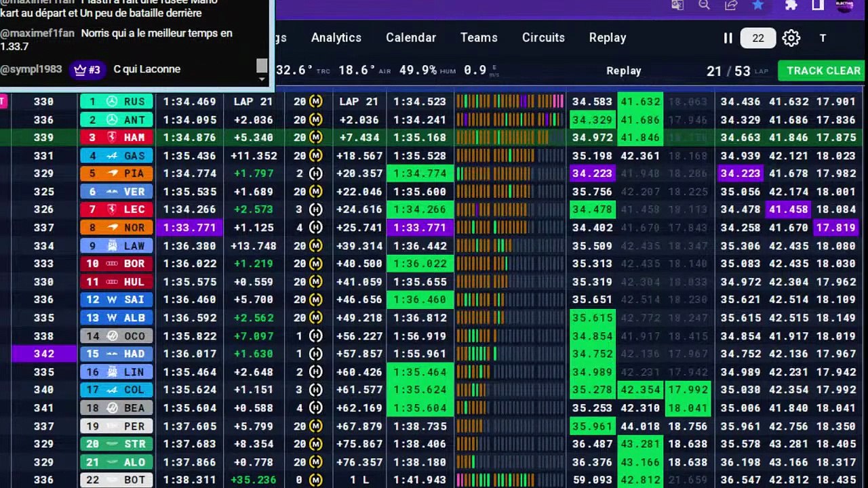Click the medium tyre icon in GAS row
Image resolution: width=868 pixels, height=488 pixels.
[x=315, y=156]
